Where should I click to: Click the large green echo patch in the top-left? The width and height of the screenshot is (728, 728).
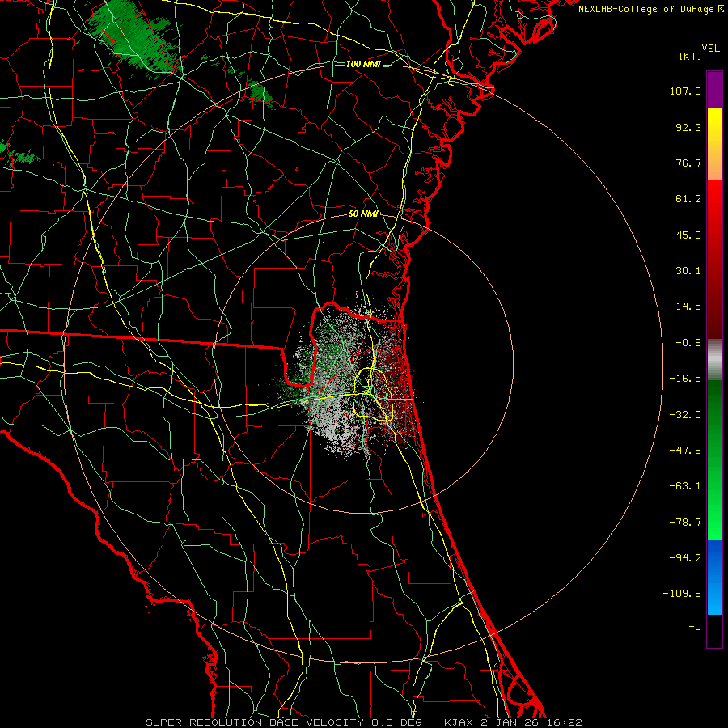(x=133, y=40)
